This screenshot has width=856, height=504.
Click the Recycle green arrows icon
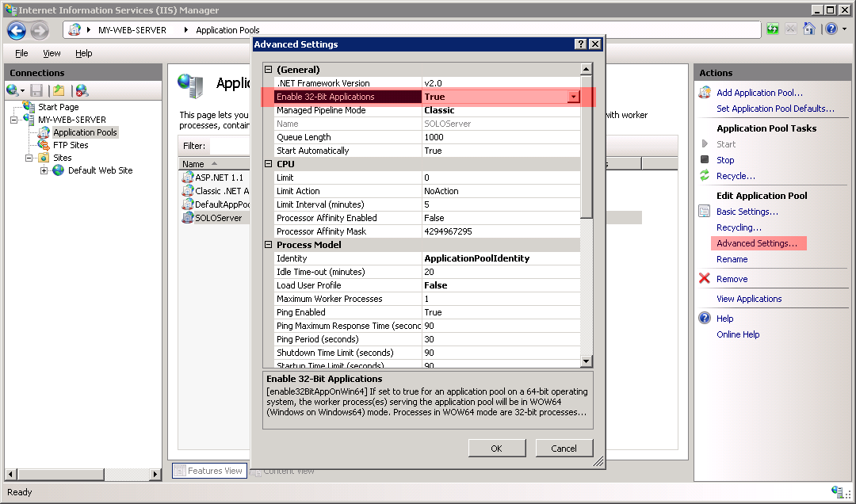point(705,175)
